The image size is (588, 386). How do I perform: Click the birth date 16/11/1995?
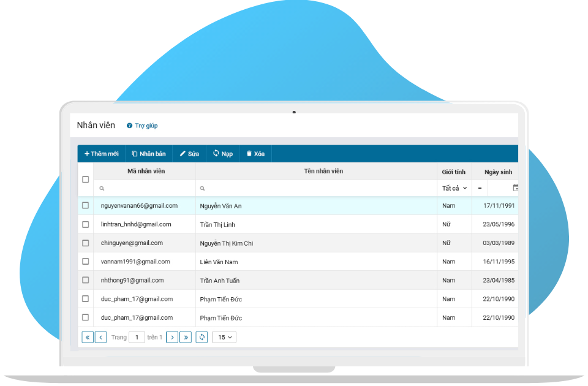(499, 262)
